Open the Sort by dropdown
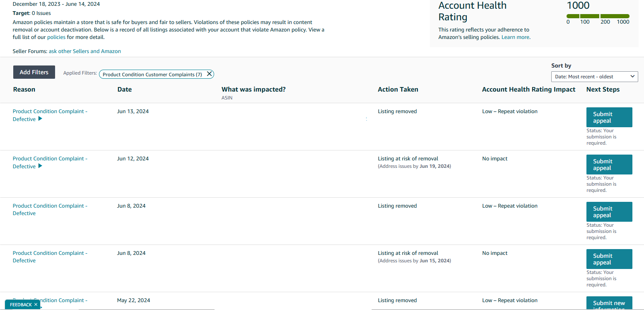The image size is (644, 310). (x=594, y=77)
